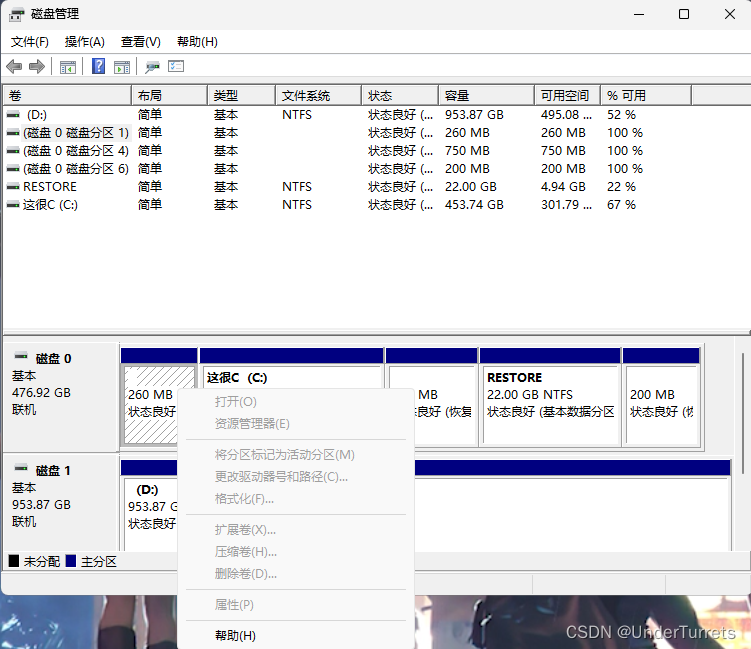
Task: Click the 4.94 GB free space cell
Action: tap(563, 187)
